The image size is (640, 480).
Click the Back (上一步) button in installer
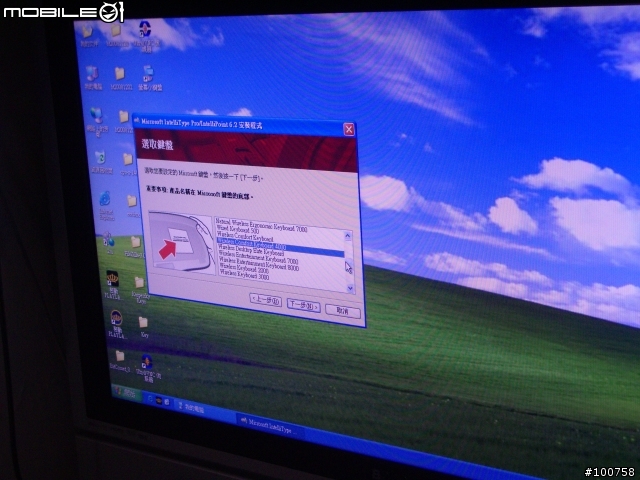[266, 301]
